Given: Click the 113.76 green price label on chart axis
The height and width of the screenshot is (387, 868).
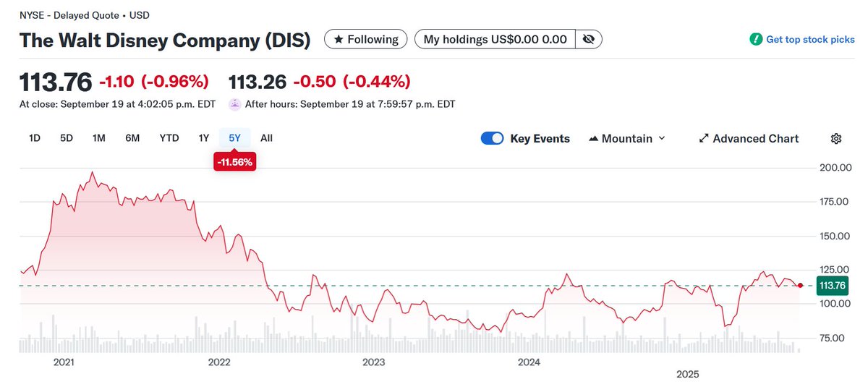Looking at the screenshot, I should click(x=831, y=286).
